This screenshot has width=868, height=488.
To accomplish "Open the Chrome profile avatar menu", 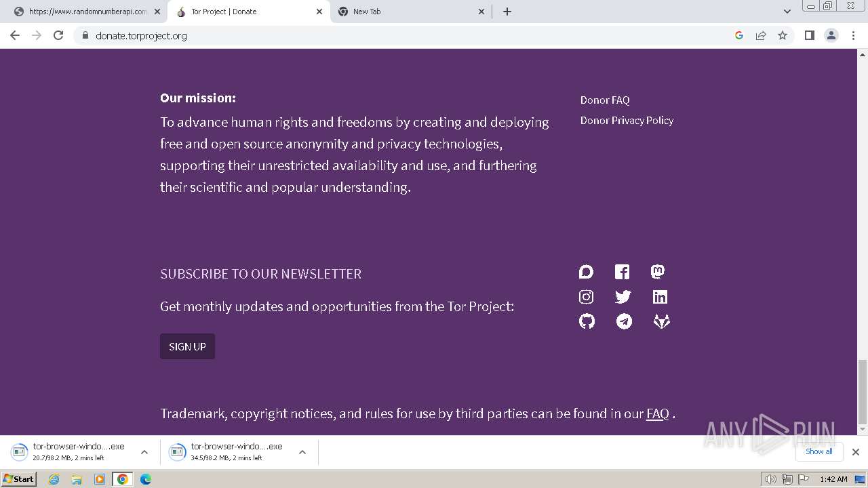I will tap(831, 35).
